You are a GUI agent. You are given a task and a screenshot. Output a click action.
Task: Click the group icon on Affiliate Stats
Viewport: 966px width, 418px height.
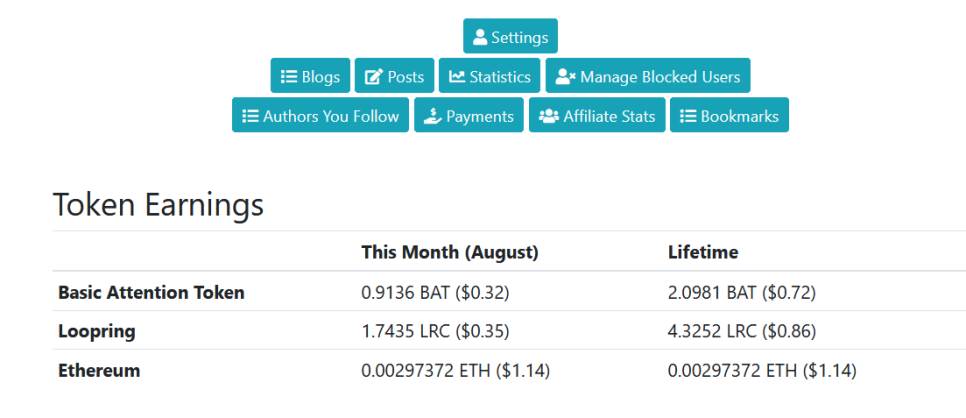(549, 116)
